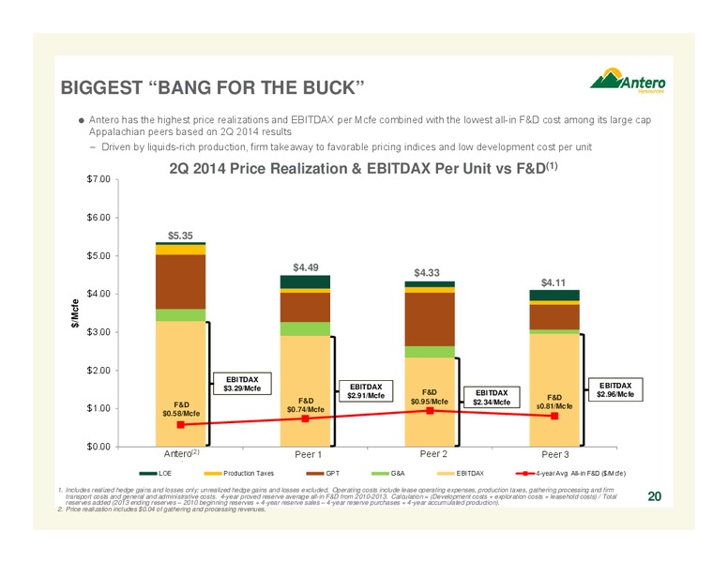Click the red F&D marker on Peer 1 bar

click(x=305, y=418)
